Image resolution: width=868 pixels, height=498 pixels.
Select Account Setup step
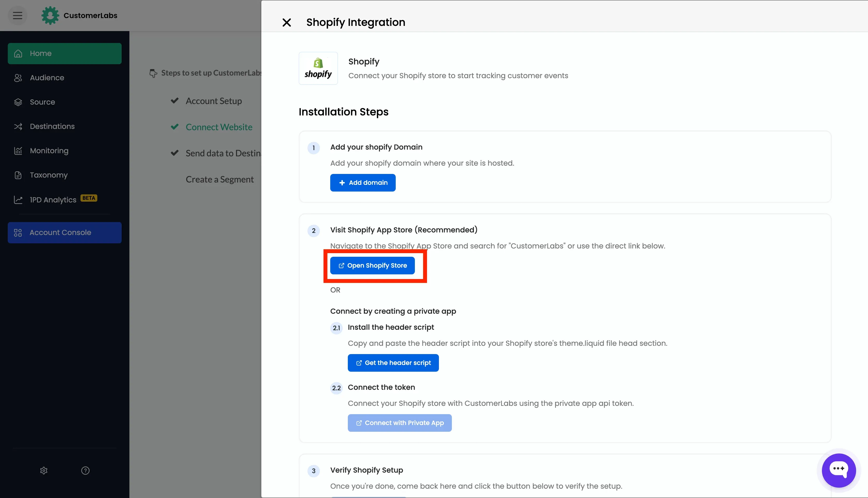pos(214,101)
